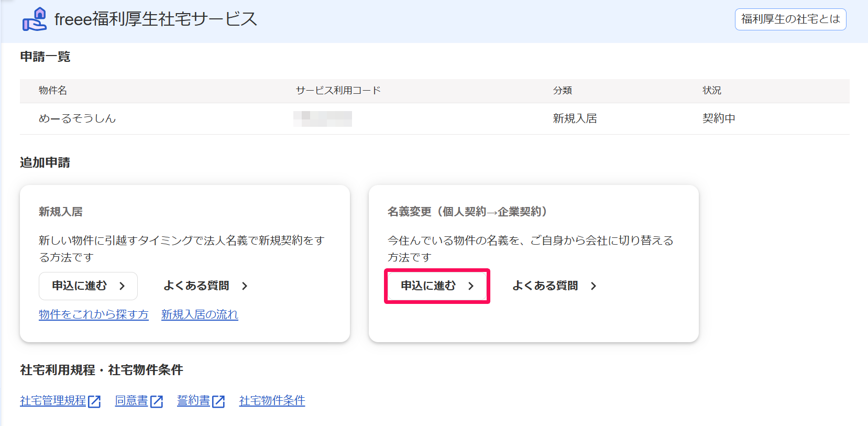
Task: Open the 社宅管理規程 link
Action: (53, 401)
